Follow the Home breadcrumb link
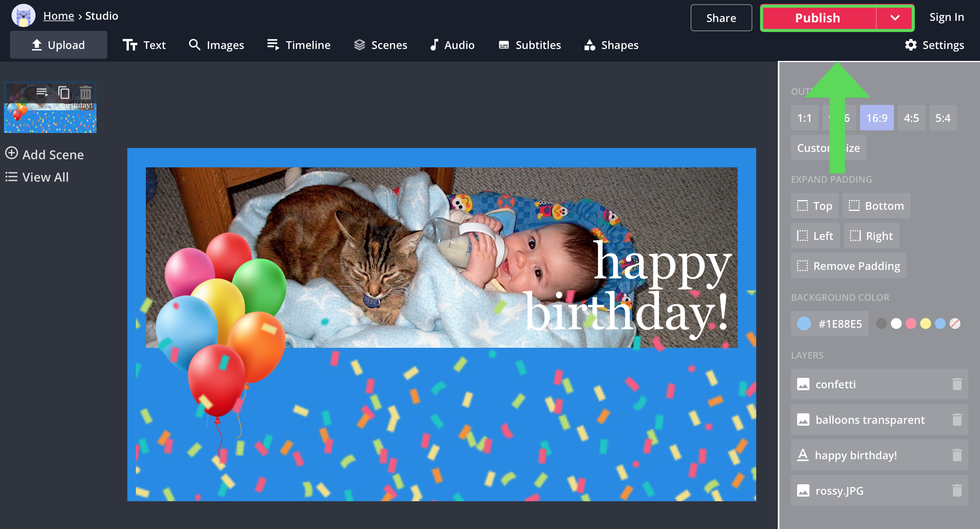 59,16
